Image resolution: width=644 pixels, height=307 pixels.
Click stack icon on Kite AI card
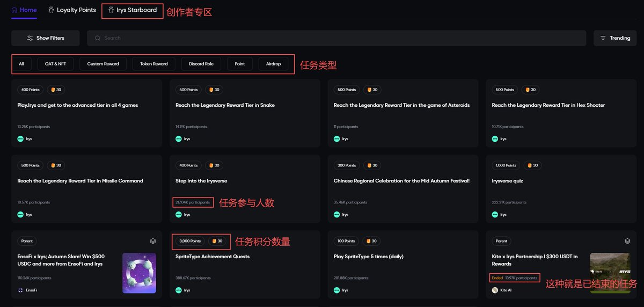[627, 241]
